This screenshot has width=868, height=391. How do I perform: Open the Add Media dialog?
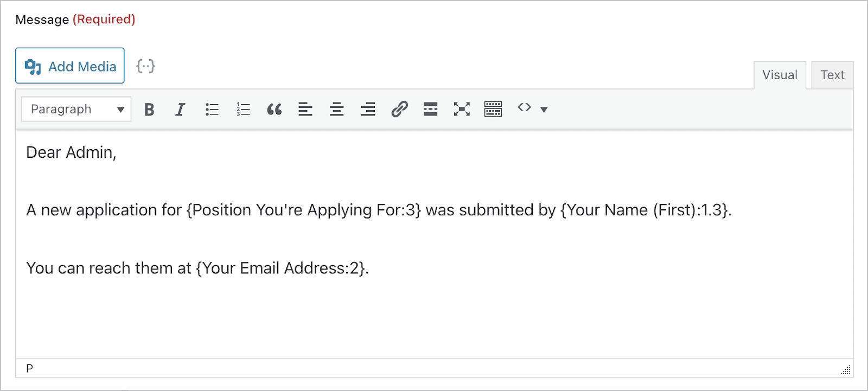coord(69,65)
